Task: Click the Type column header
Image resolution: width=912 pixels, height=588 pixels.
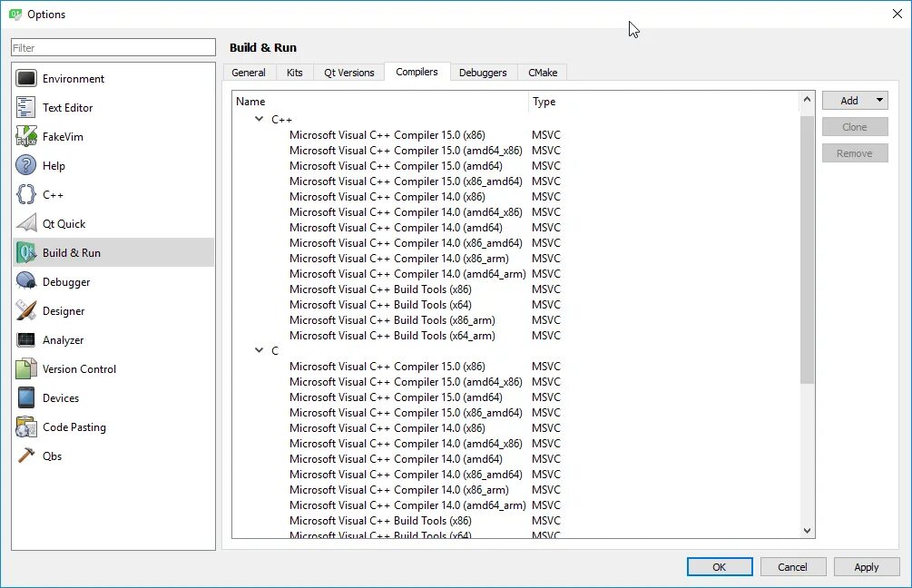Action: (663, 102)
